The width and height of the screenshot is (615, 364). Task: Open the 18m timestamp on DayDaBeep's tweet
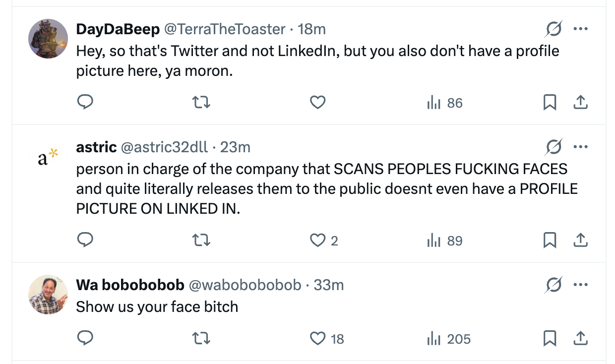tap(311, 29)
